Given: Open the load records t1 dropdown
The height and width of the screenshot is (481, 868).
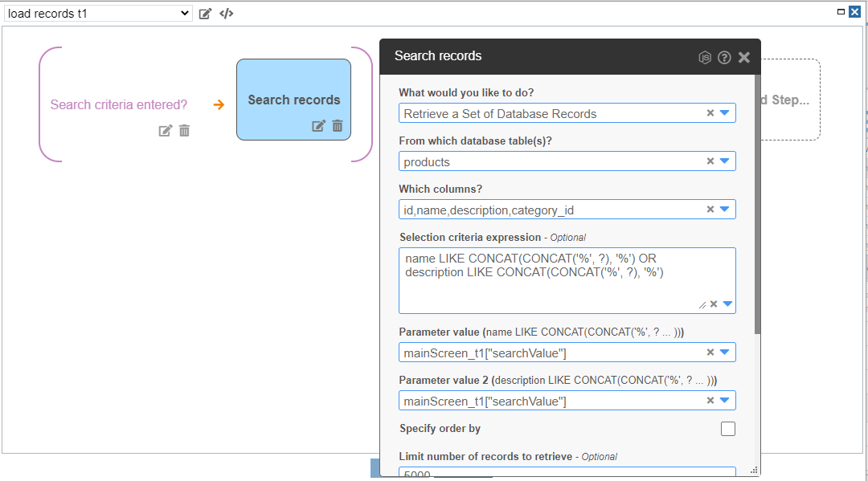Looking at the screenshot, I should pos(98,14).
